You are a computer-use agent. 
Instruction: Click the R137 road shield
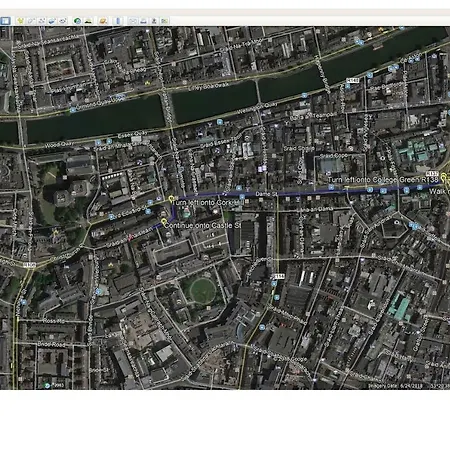pyautogui.click(x=432, y=174)
